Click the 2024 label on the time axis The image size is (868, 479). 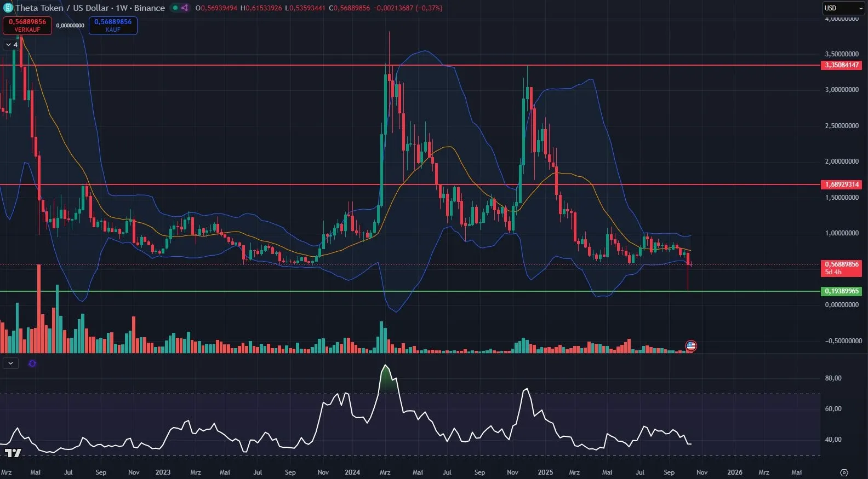[x=352, y=472]
